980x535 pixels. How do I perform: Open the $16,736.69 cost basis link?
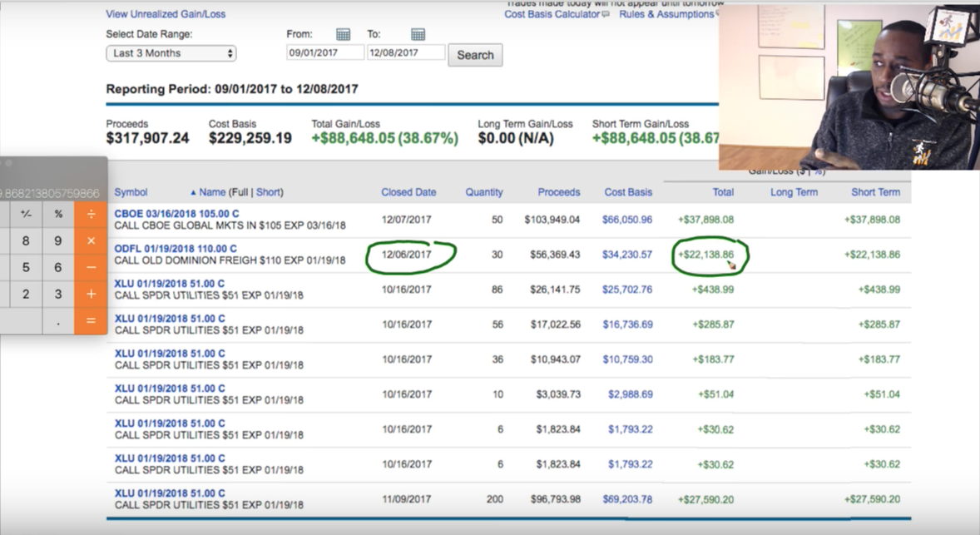click(x=627, y=325)
